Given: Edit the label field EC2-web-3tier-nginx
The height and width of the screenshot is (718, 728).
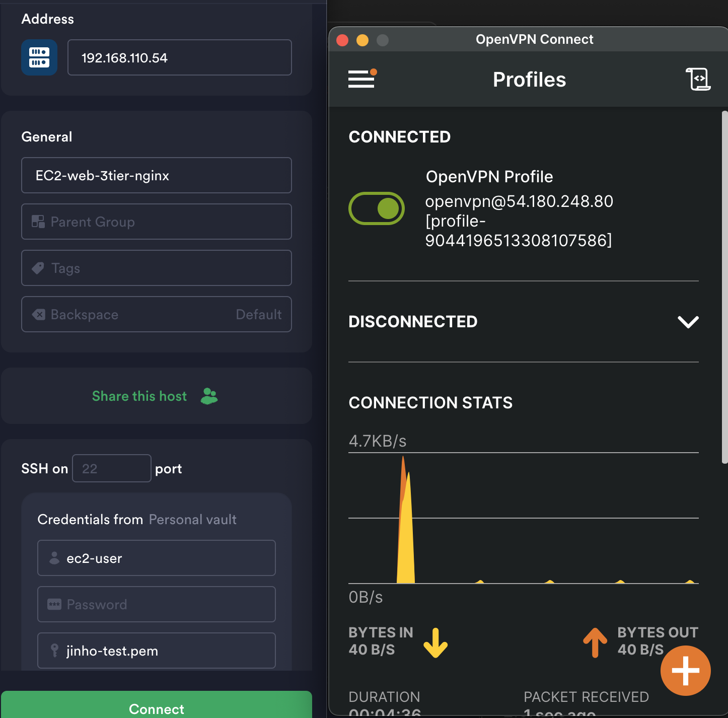Looking at the screenshot, I should [157, 175].
